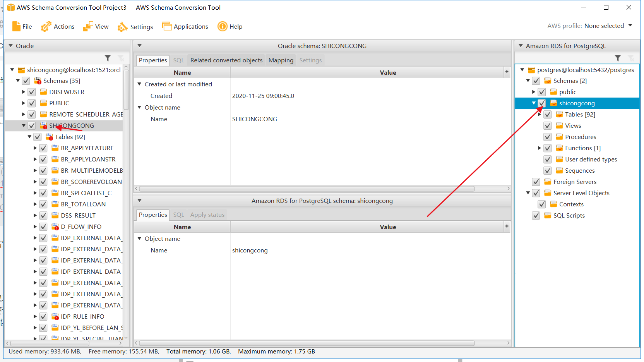Expand the PostgreSQL public schema node
The height and width of the screenshot is (362, 644).
(x=534, y=92)
